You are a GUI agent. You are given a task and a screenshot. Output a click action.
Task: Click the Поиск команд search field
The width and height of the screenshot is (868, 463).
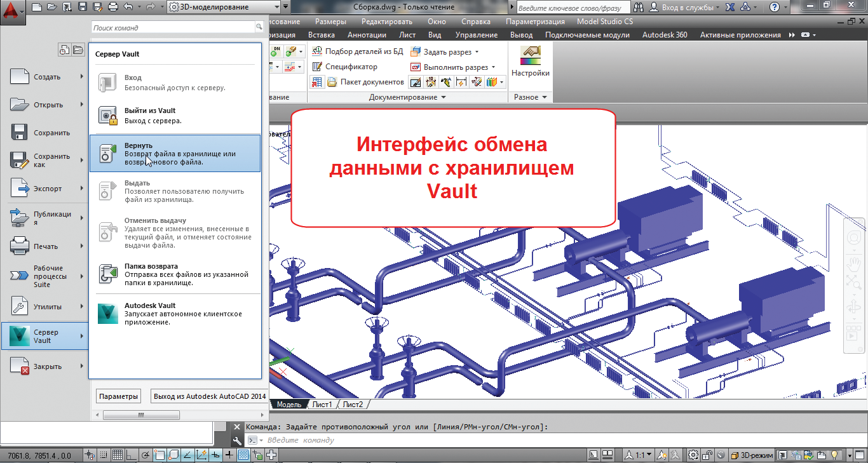173,28
